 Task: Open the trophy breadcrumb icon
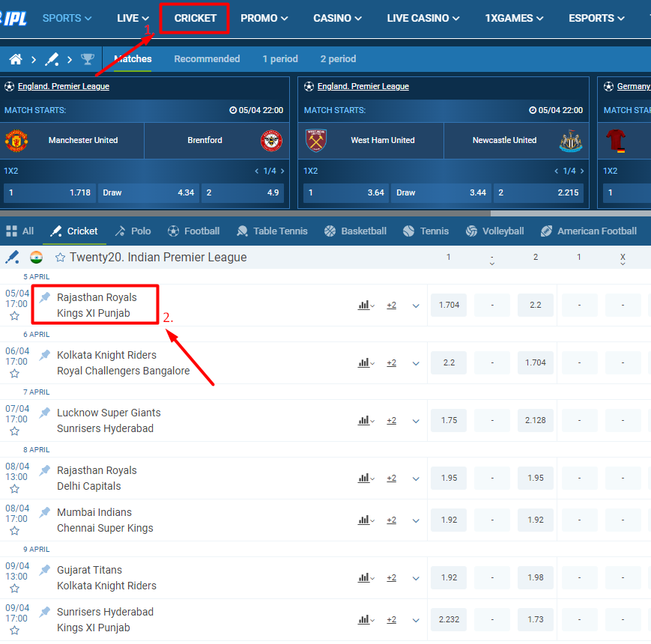pyautogui.click(x=87, y=59)
